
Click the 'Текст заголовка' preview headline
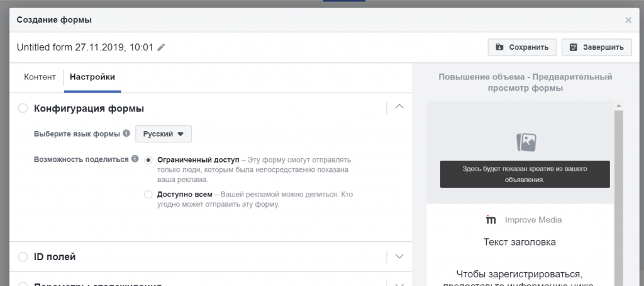point(519,242)
